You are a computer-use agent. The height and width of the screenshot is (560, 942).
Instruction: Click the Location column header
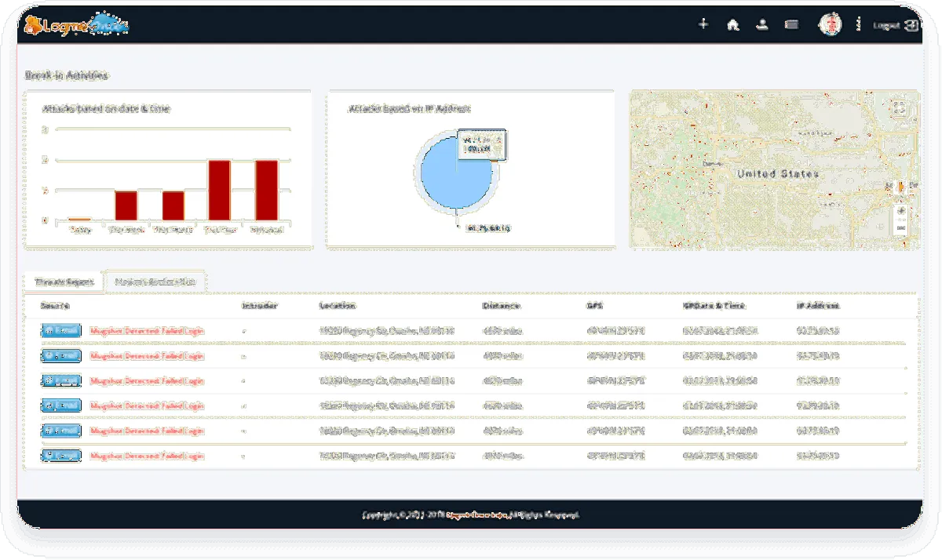point(338,306)
